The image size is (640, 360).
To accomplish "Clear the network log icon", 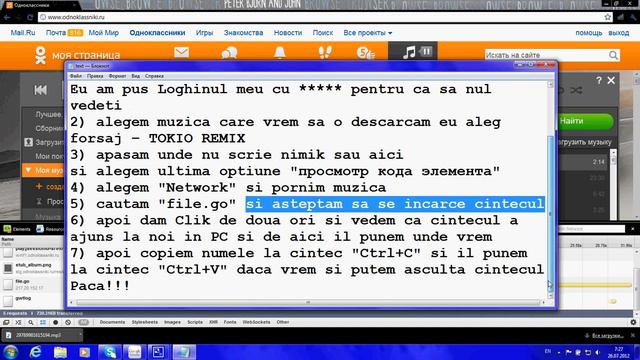I will coord(68,322).
